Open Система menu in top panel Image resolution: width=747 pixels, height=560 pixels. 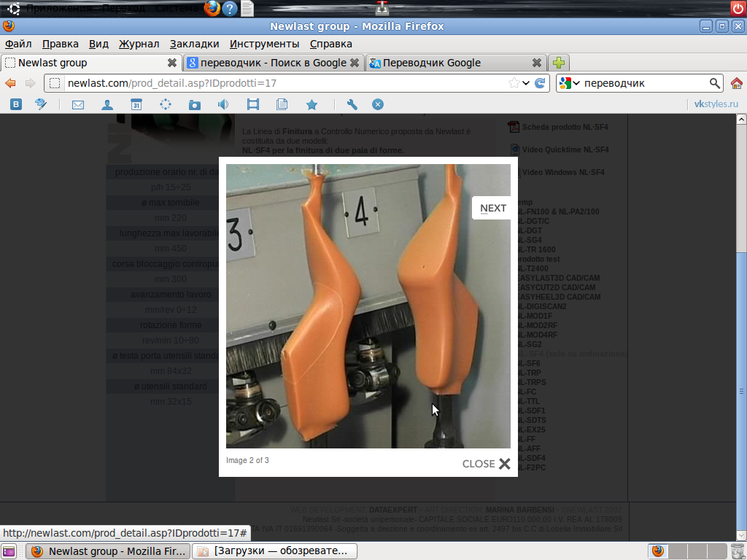click(x=177, y=8)
